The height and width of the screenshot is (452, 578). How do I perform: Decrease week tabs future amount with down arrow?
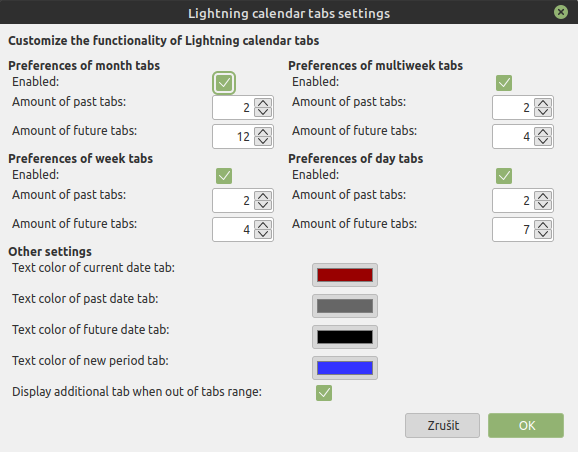click(263, 234)
